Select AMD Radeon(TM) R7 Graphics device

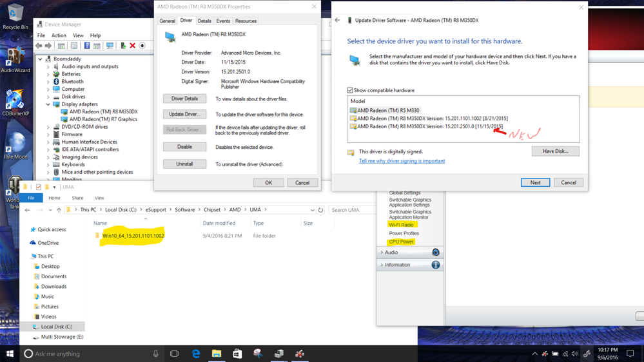click(103, 119)
